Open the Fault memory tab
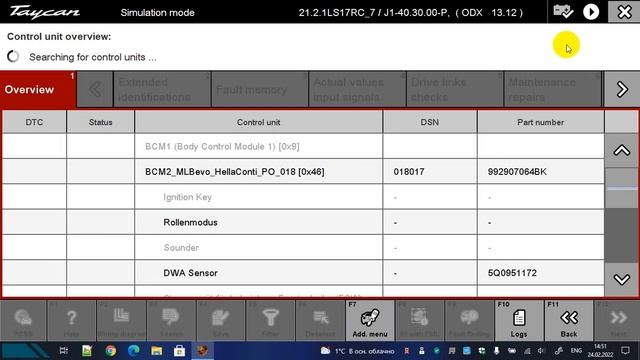This screenshot has height=360, width=640. (260, 89)
